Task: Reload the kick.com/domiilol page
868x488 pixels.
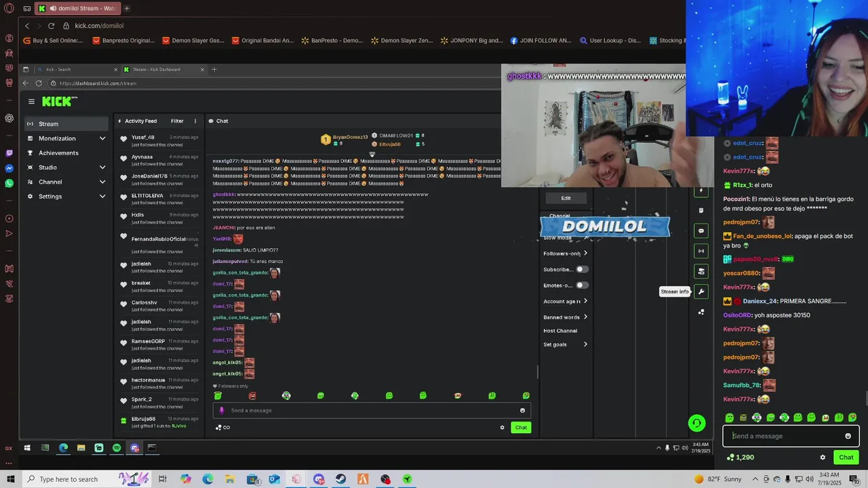Action: 51,26
